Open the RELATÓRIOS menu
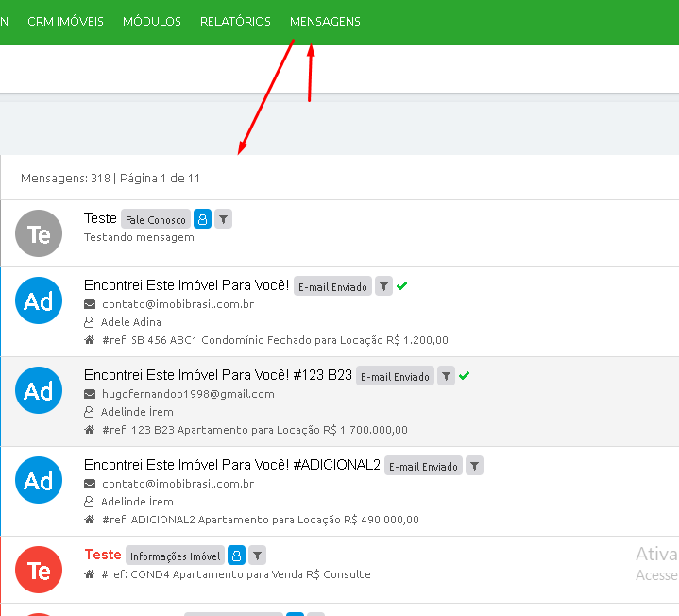This screenshot has width=679, height=616. [x=235, y=21]
